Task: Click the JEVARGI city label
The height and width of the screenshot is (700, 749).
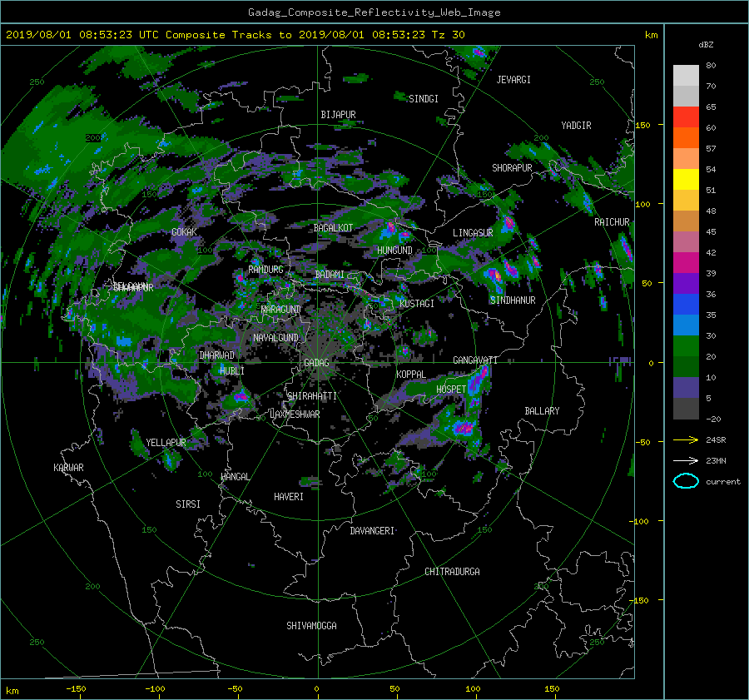Action: coord(513,80)
